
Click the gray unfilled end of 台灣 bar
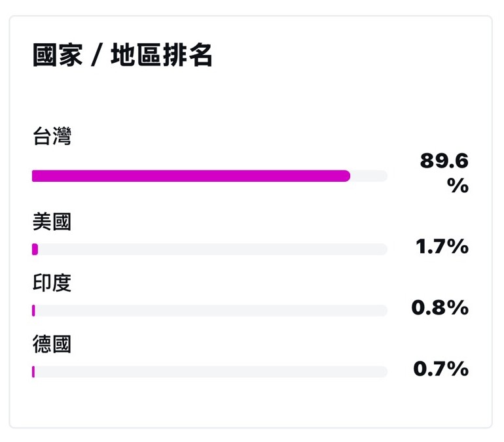point(369,176)
